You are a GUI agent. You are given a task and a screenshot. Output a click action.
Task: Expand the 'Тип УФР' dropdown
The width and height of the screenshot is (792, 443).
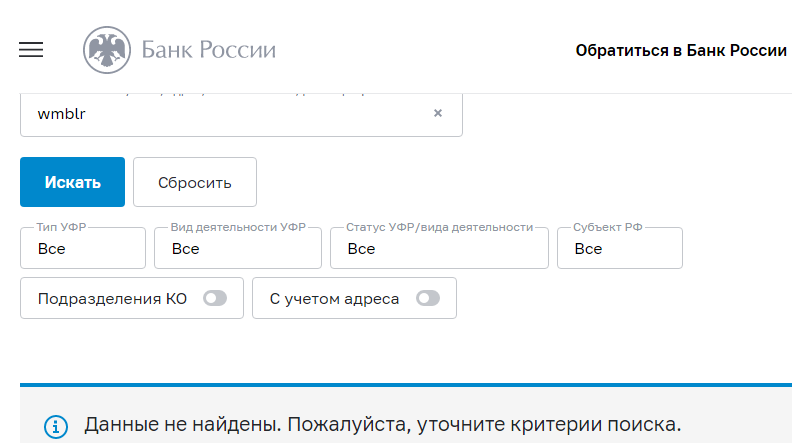click(x=83, y=249)
